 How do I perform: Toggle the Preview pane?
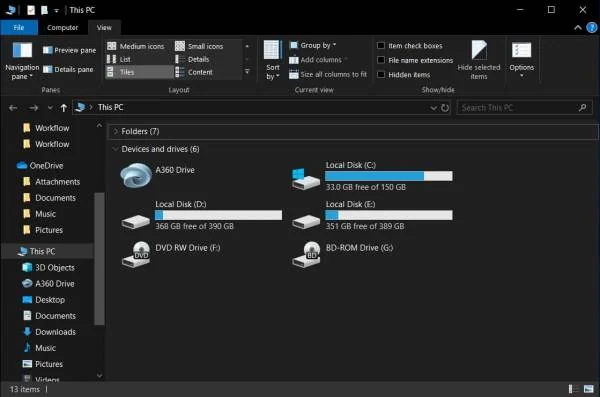click(69, 50)
